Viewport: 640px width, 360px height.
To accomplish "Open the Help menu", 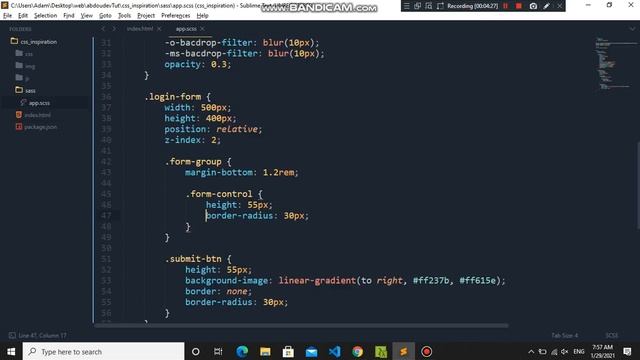I will pyautogui.click(x=202, y=16).
